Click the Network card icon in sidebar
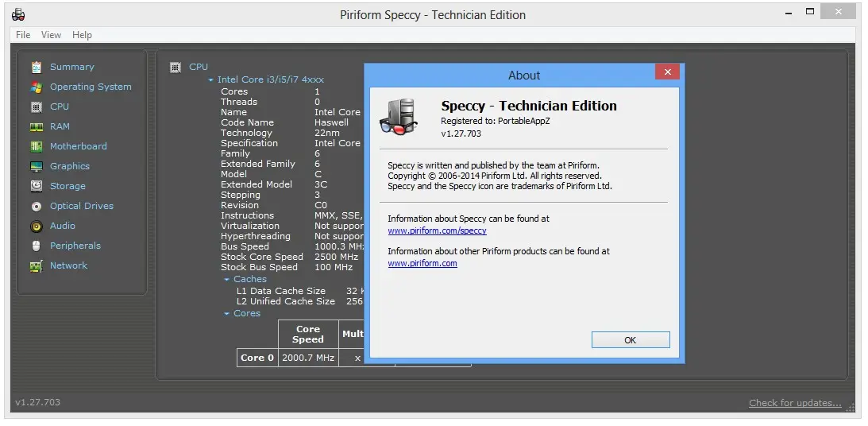 tap(37, 266)
